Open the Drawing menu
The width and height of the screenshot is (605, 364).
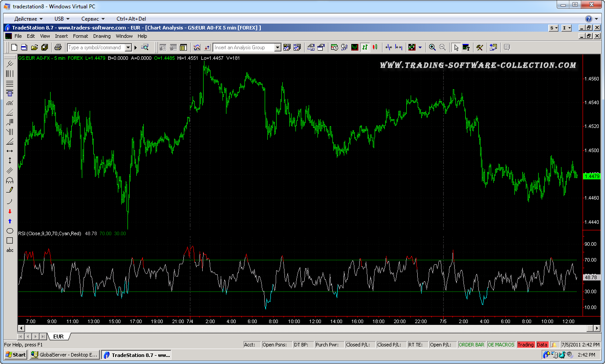click(102, 36)
